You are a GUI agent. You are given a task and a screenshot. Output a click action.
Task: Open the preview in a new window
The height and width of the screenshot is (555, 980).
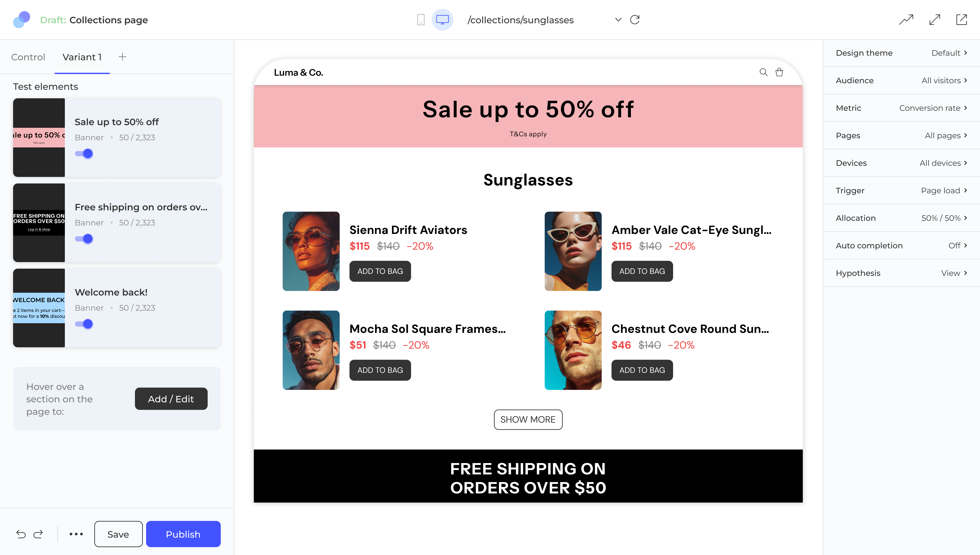pos(961,20)
